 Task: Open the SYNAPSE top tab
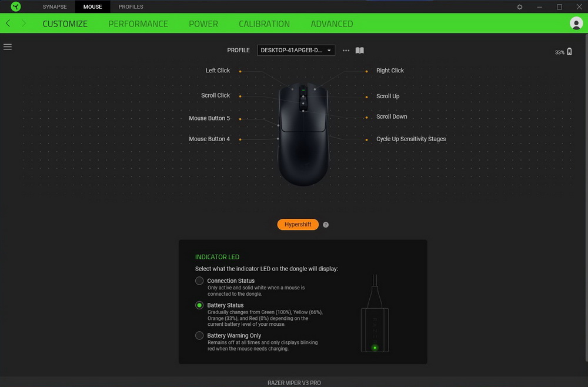point(55,6)
